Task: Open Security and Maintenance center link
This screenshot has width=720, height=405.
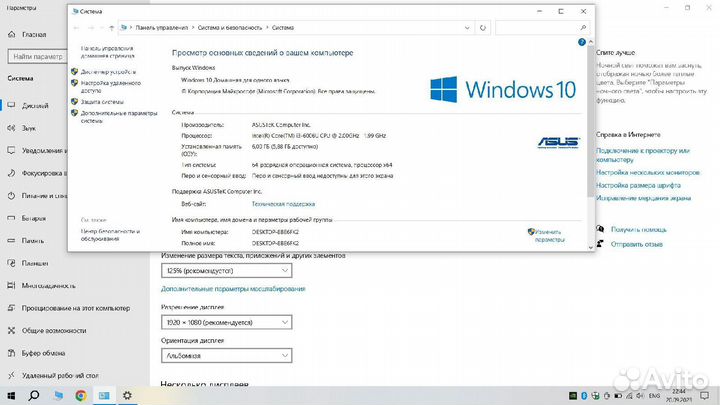Action: click(x=110, y=235)
